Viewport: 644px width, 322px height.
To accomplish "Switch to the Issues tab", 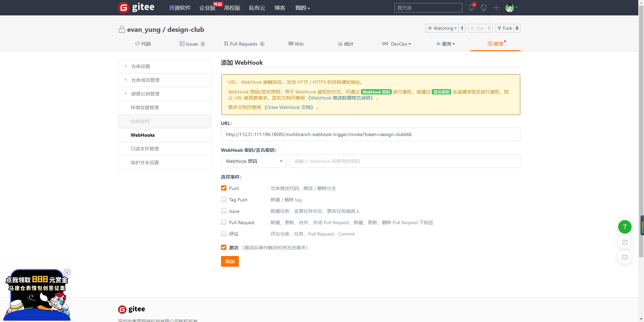I will click(192, 44).
